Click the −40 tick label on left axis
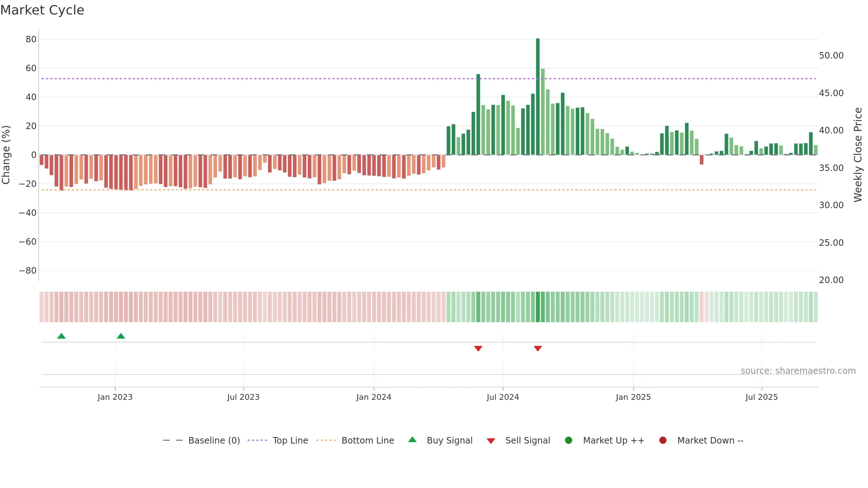Viewport: 868px width, 488px height. point(28,213)
